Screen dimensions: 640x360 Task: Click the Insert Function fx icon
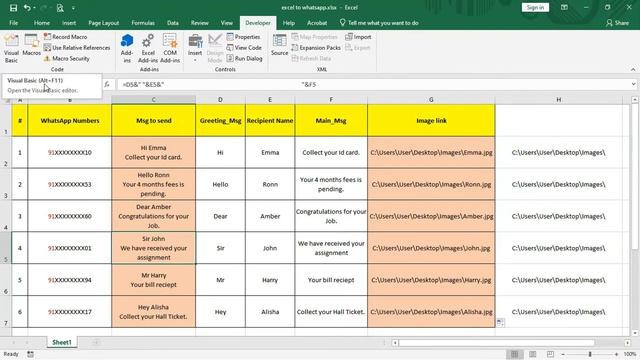click(107, 84)
